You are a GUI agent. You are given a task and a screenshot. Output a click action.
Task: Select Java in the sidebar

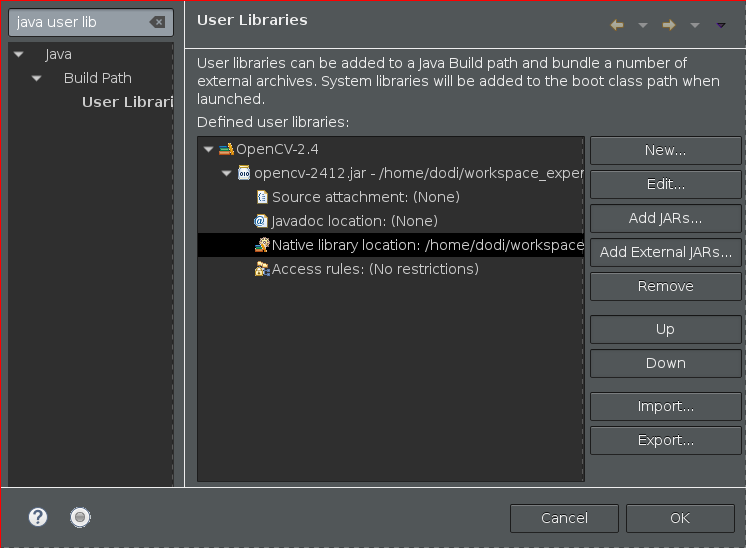58,54
